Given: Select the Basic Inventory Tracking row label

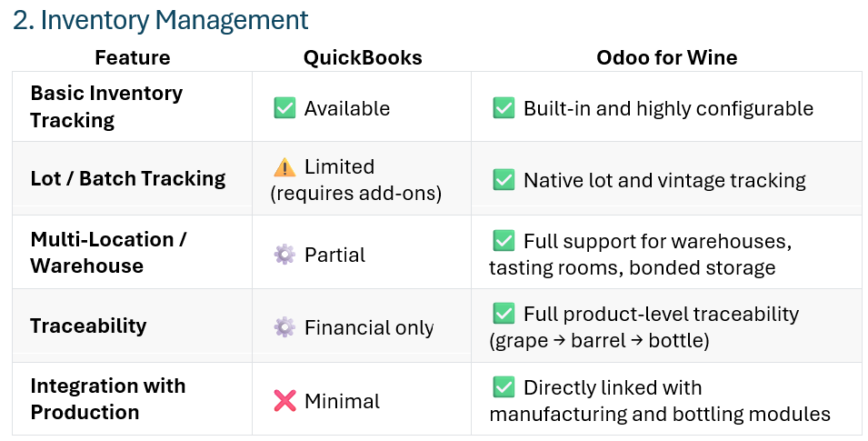Looking at the screenshot, I should (106, 106).
